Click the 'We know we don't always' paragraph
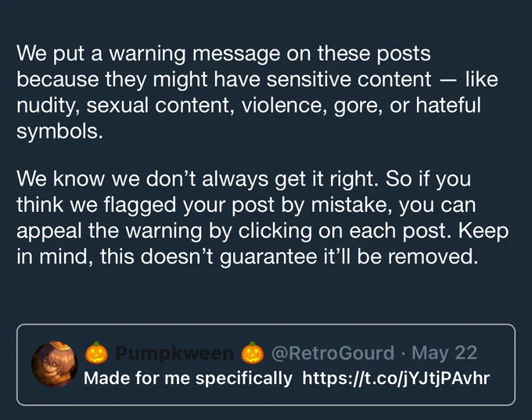The image size is (532, 420). tap(263, 217)
